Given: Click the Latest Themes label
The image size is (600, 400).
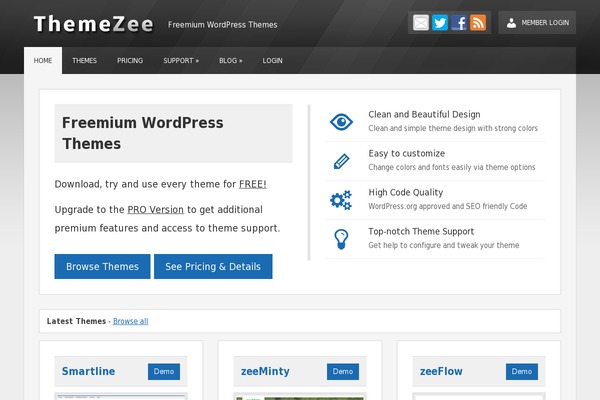Looking at the screenshot, I should click(76, 321).
